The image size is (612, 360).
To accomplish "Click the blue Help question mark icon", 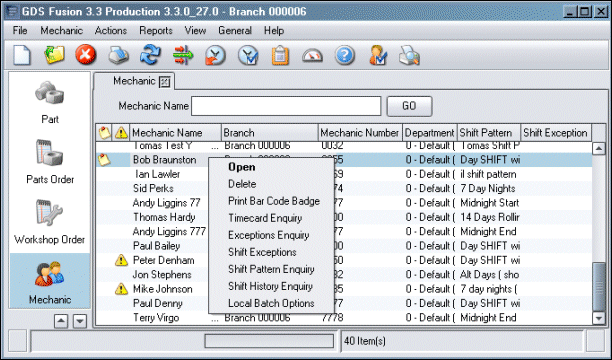I will point(345,55).
